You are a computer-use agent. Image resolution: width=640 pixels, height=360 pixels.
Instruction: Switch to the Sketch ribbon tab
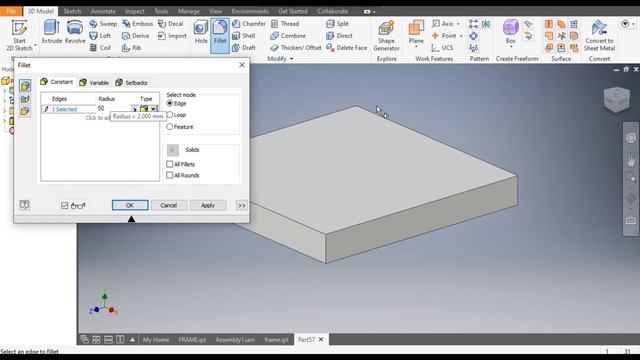click(72, 11)
